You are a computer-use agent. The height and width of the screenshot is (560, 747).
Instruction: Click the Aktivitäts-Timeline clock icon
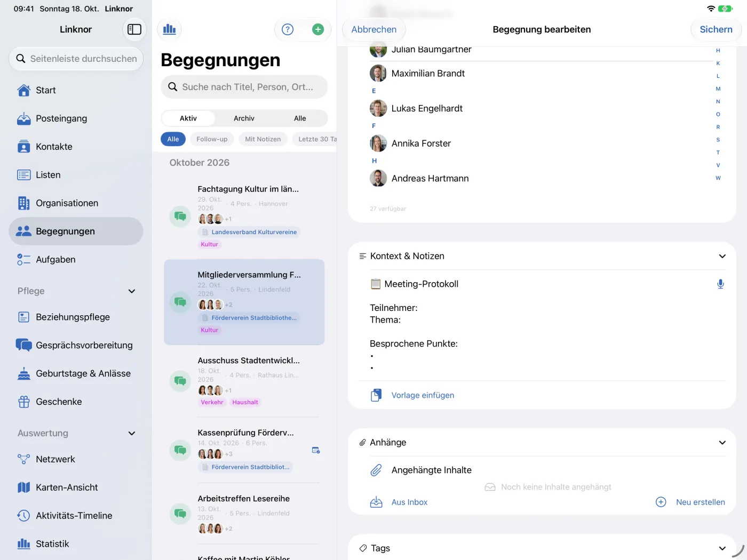pos(24,516)
